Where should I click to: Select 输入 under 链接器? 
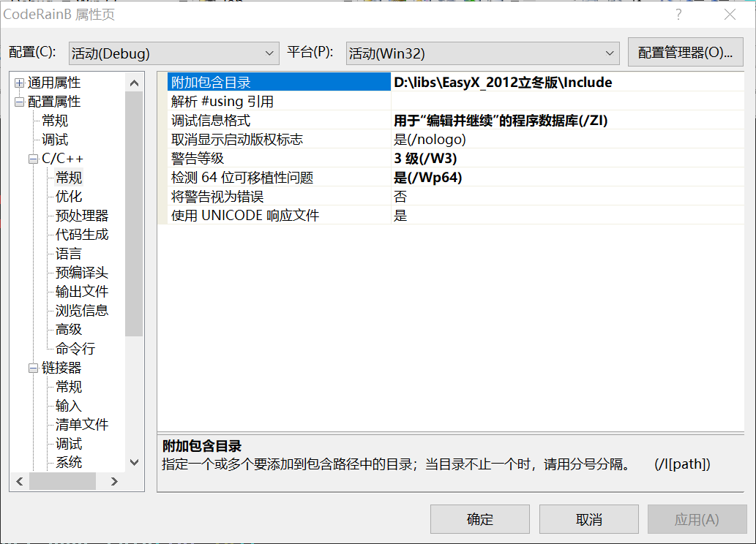[x=69, y=406]
